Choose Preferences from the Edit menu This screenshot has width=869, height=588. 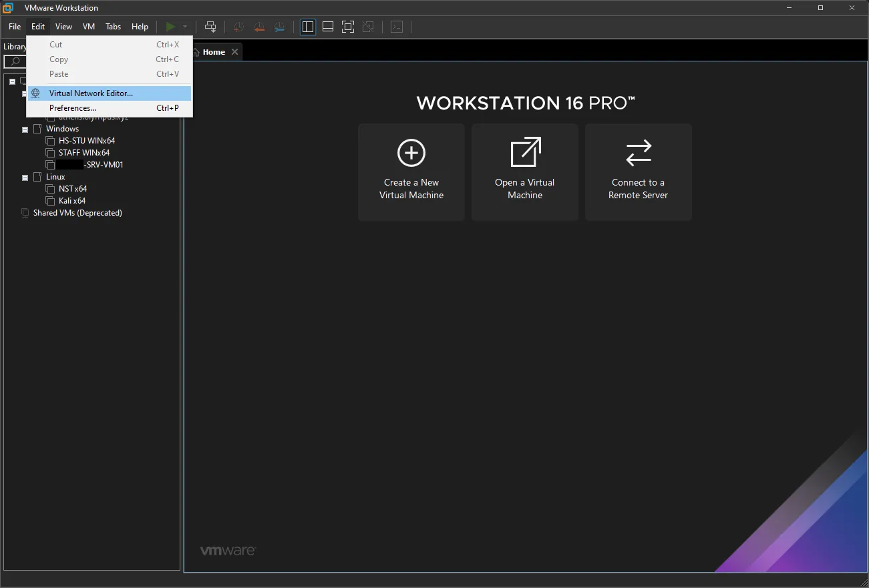coord(110,108)
